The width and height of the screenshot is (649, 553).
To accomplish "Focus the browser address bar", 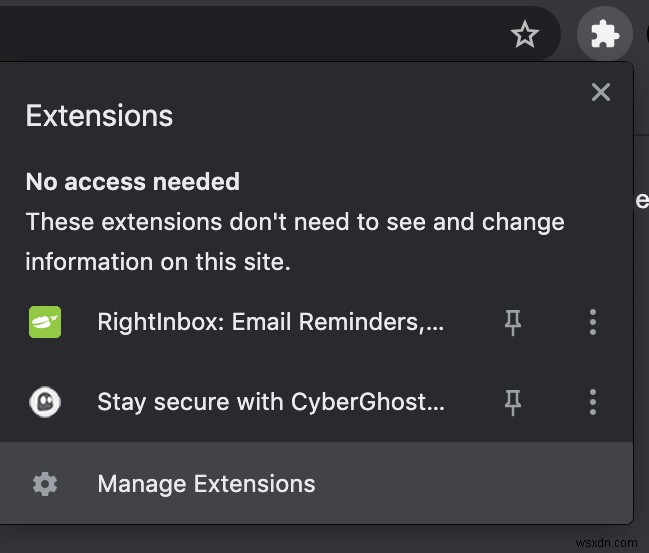I will (x=250, y=36).
